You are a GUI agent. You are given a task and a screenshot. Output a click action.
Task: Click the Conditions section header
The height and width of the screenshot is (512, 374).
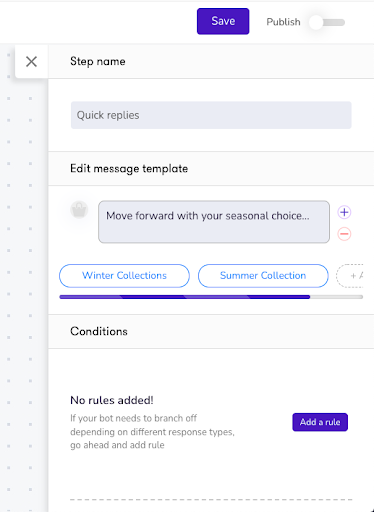211,331
